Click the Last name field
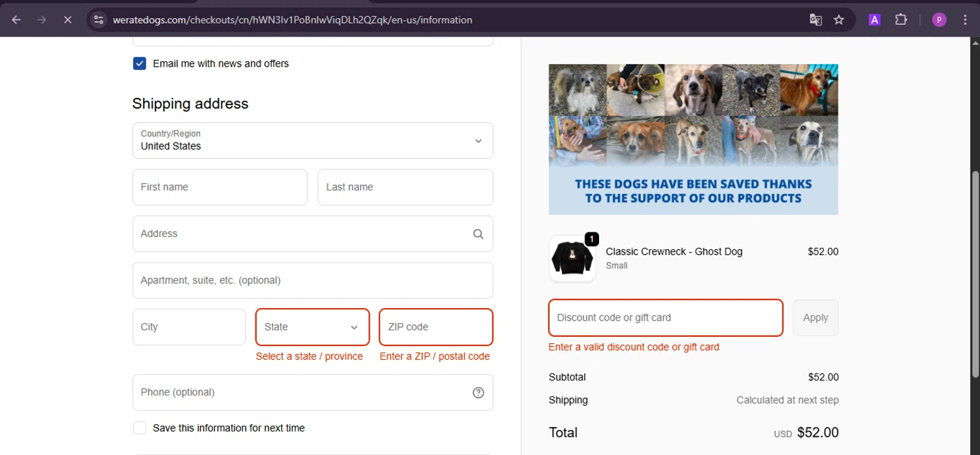The height and width of the screenshot is (455, 980). click(405, 187)
